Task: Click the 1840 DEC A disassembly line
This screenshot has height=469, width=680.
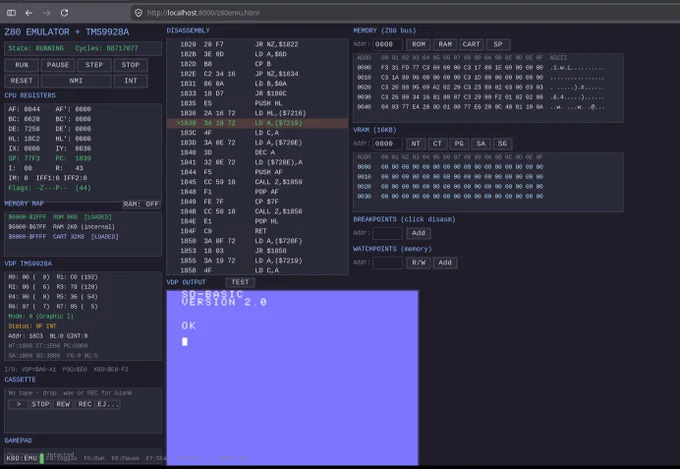Action: [257, 152]
